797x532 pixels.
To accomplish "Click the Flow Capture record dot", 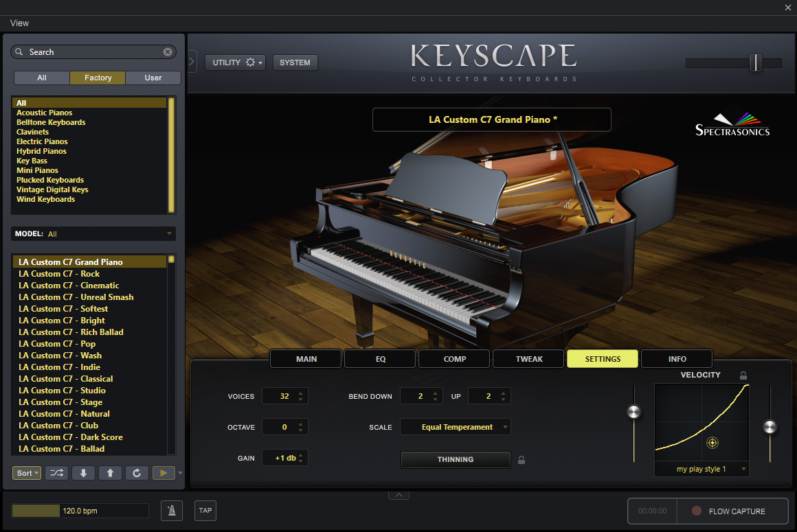I will point(697,511).
